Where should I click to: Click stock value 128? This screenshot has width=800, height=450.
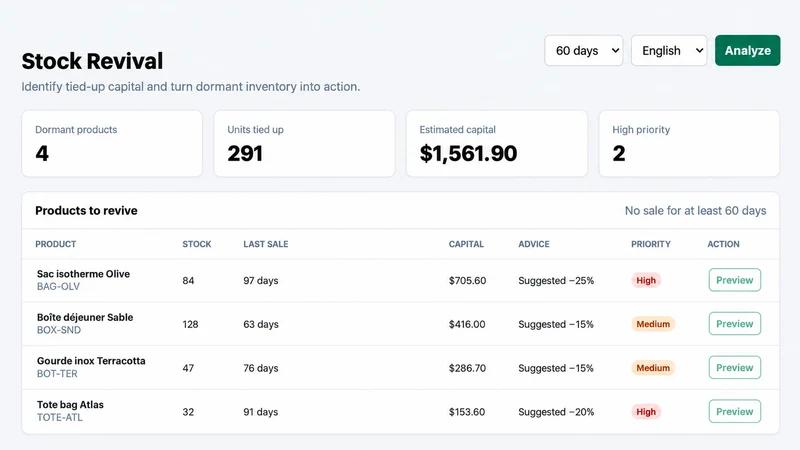pos(190,324)
